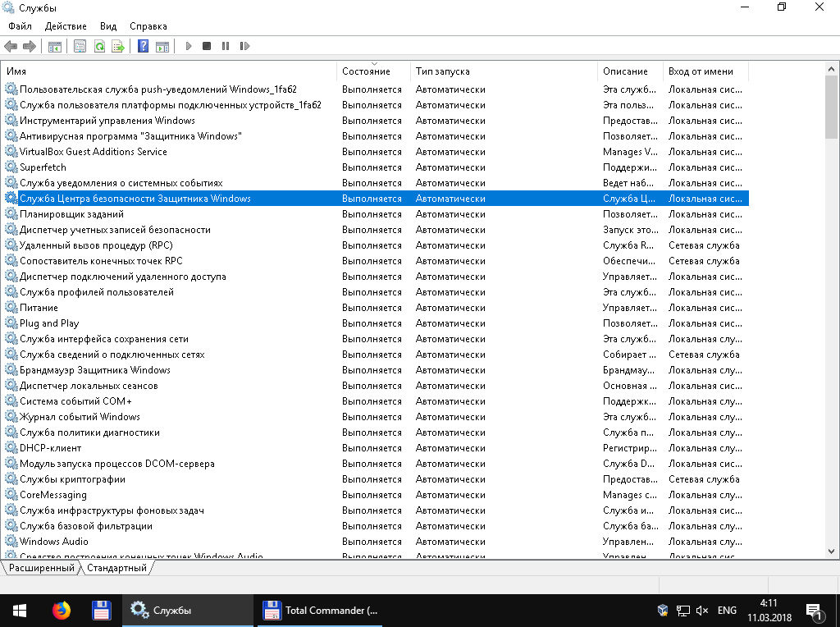Select Пользовательская служба push-уведомлений Windows_1fa62
The width and height of the screenshot is (840, 627).
point(158,89)
